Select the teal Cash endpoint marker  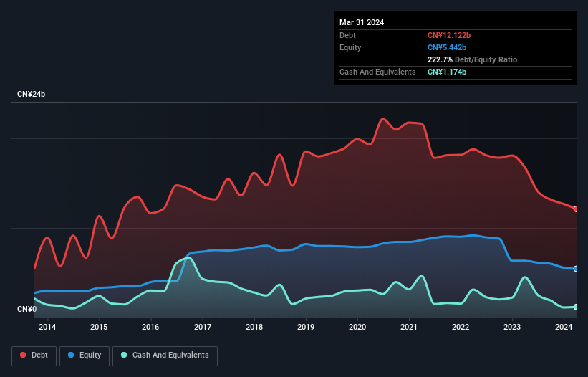pos(576,307)
